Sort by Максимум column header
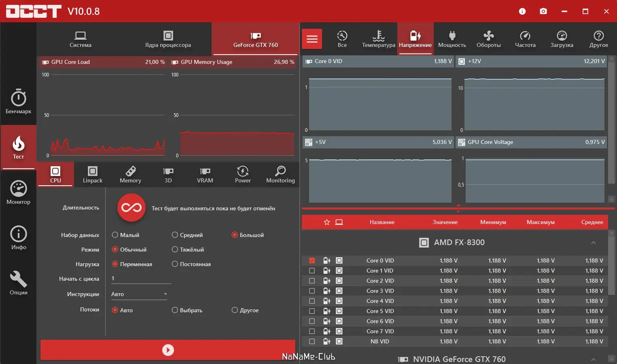 coord(541,222)
